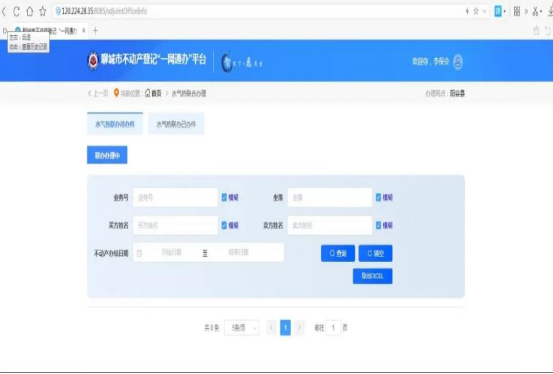Click the 业务号 input field

(x=175, y=197)
